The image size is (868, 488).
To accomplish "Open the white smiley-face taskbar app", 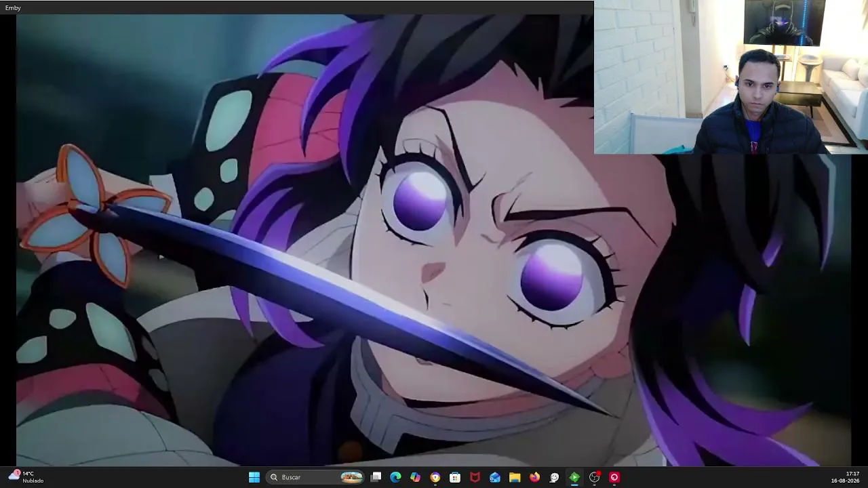I will tap(554, 477).
